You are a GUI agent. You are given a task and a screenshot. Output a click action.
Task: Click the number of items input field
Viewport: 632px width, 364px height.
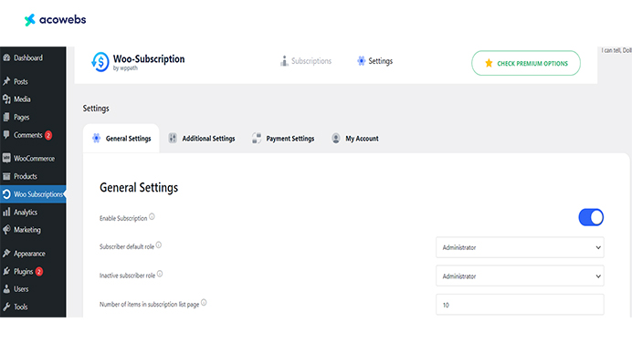click(x=520, y=305)
